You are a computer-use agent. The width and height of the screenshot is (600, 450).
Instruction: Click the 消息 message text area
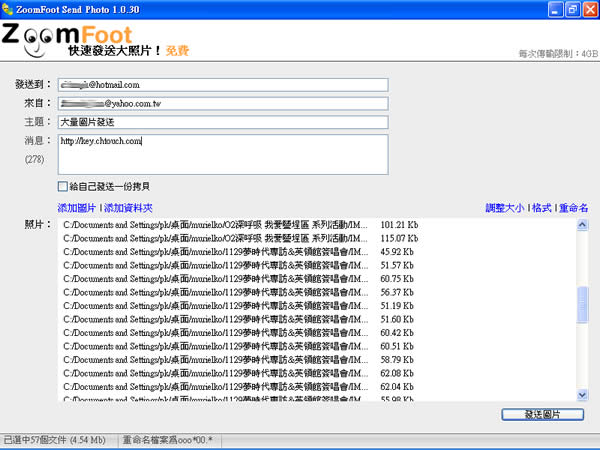pos(221,153)
